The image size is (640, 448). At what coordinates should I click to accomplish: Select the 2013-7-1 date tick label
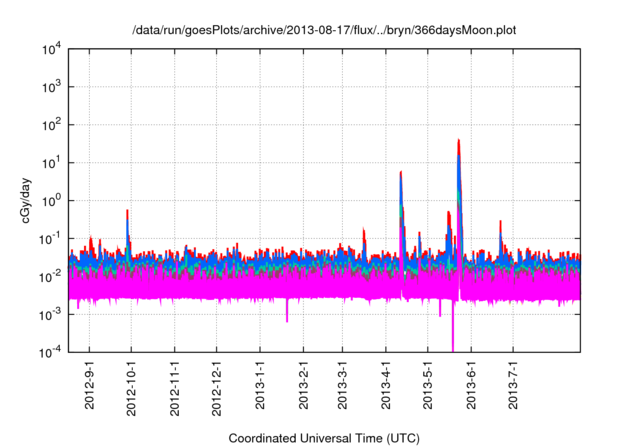pyautogui.click(x=512, y=384)
